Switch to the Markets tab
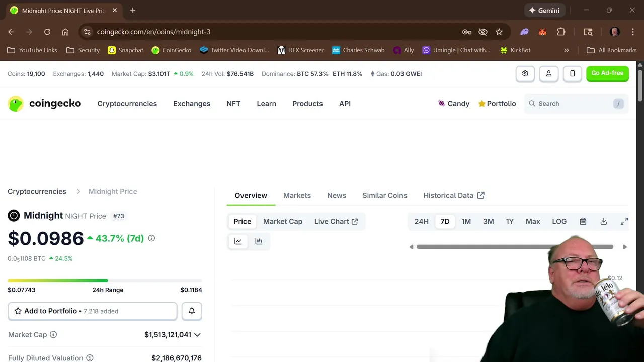This screenshot has width=644, height=362. pos(297,195)
